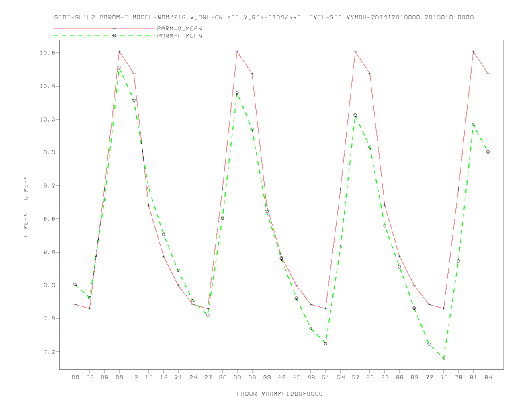Click the x-axis tick label 57

tap(355, 377)
